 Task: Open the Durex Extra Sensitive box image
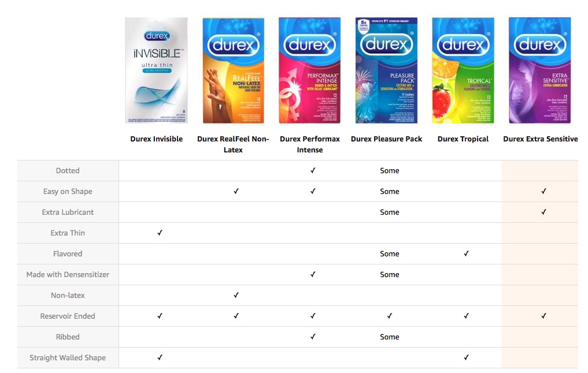539,70
